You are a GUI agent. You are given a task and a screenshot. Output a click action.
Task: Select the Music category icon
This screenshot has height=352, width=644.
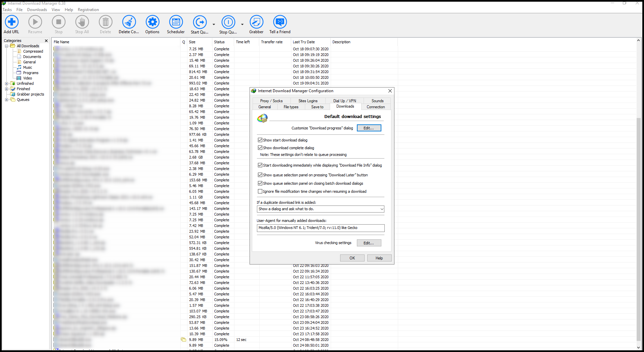click(19, 67)
